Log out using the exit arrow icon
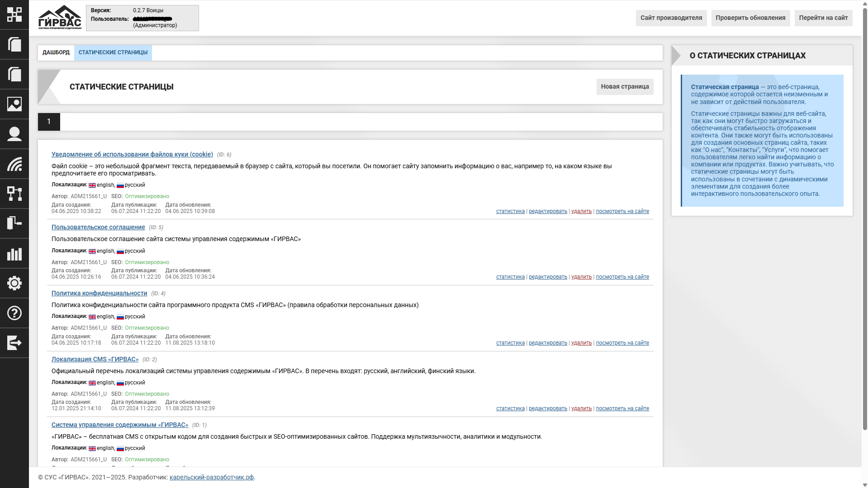The width and height of the screenshot is (868, 488). pos(14,343)
